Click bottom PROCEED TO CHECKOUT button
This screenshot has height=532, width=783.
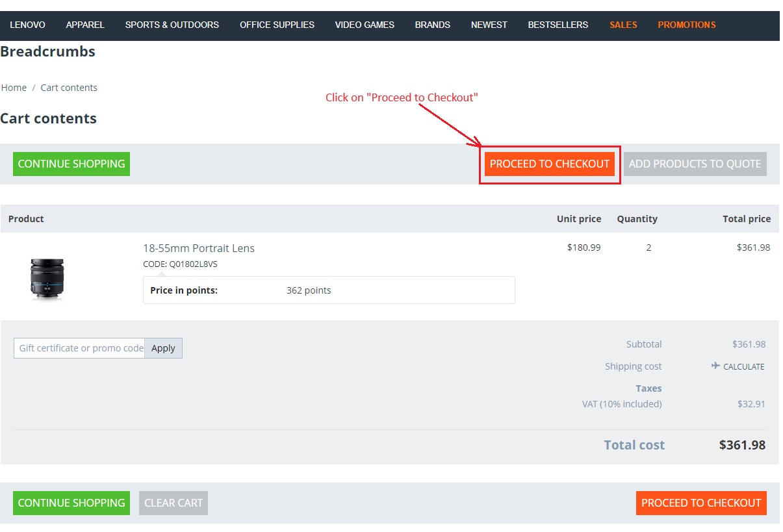point(701,503)
